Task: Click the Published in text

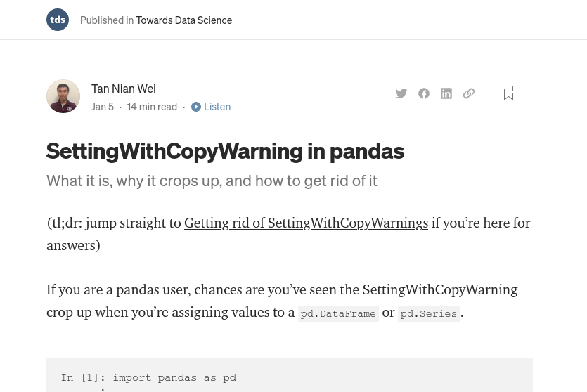Action: pyautogui.click(x=107, y=20)
